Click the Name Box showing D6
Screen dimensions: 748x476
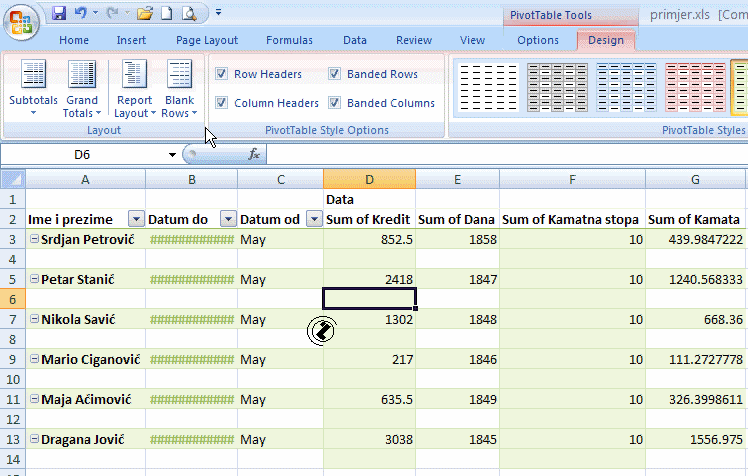(90, 155)
